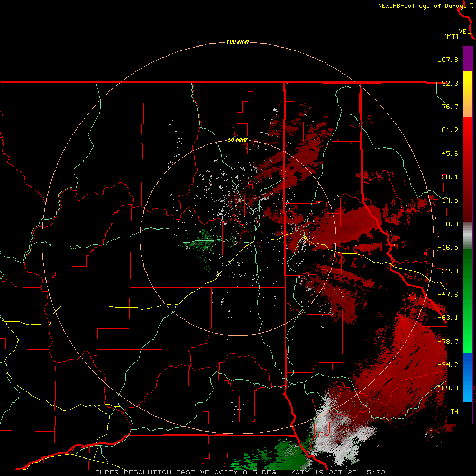Click the VEL label above the color scale

464,32
